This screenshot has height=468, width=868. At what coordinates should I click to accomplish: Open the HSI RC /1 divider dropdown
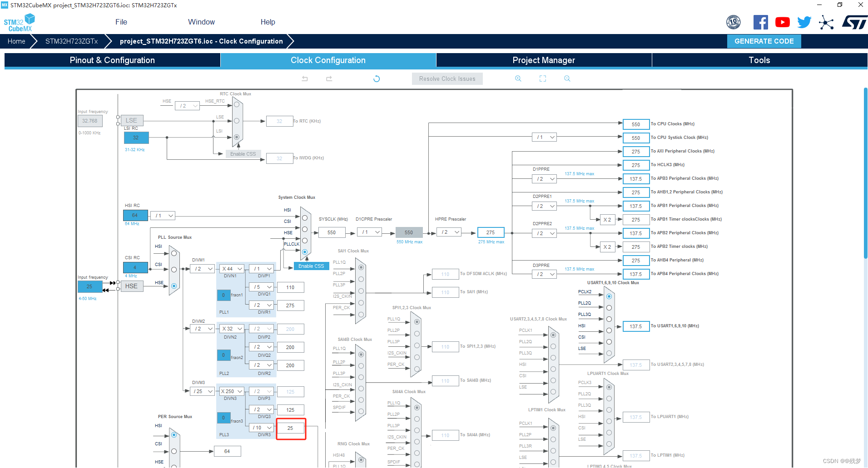pos(163,216)
